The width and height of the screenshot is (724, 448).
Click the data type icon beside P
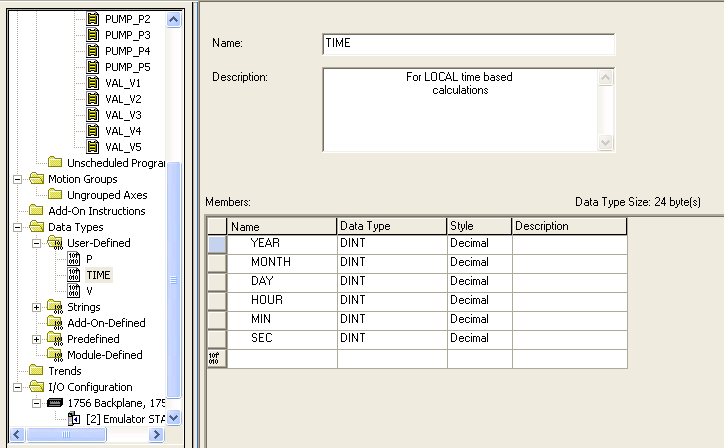tap(73, 259)
